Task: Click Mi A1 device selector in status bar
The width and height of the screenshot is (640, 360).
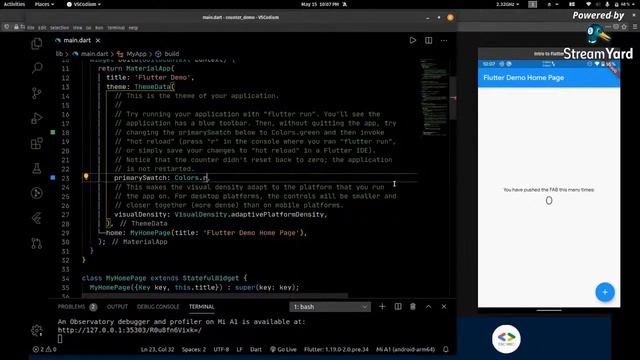Action: click(405, 349)
